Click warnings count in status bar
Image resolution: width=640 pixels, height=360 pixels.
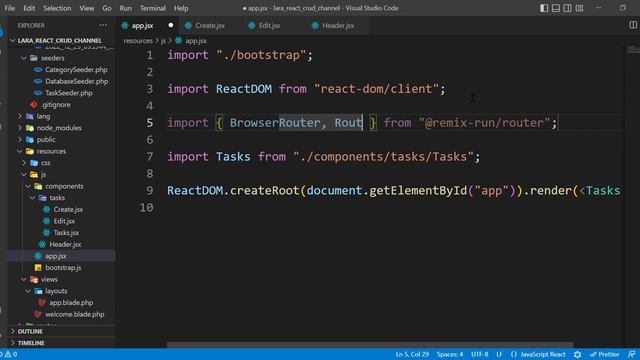click(x=11, y=354)
